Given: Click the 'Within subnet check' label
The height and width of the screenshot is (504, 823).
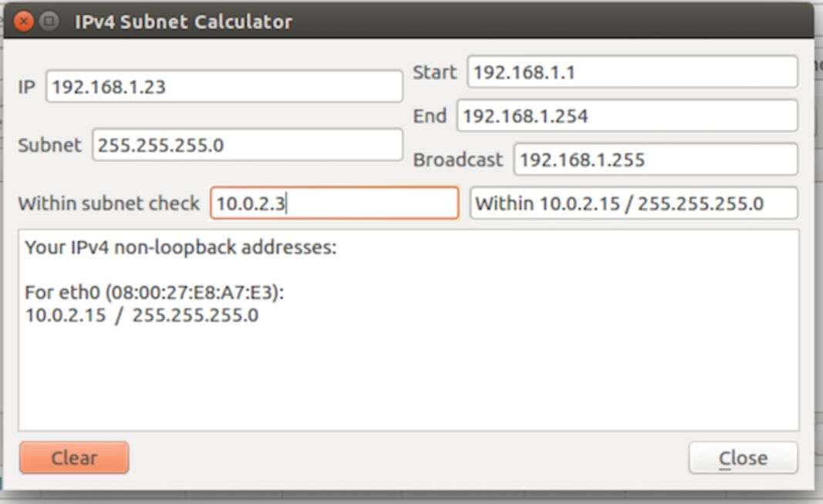Looking at the screenshot, I should tap(109, 204).
